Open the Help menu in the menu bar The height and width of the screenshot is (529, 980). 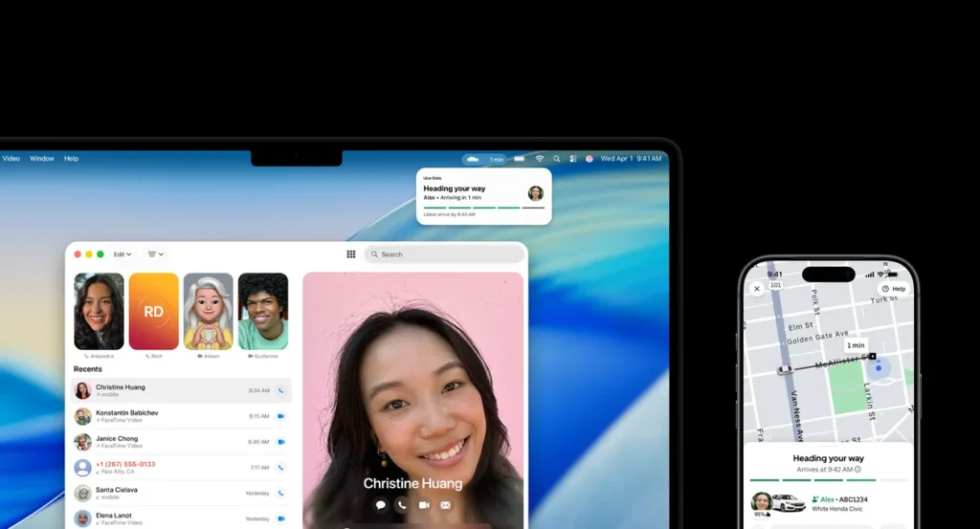click(71, 159)
